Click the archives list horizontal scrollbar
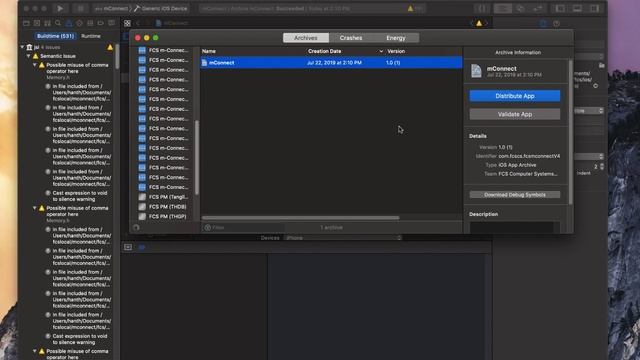The height and width of the screenshot is (360, 640). pyautogui.click(x=300, y=218)
